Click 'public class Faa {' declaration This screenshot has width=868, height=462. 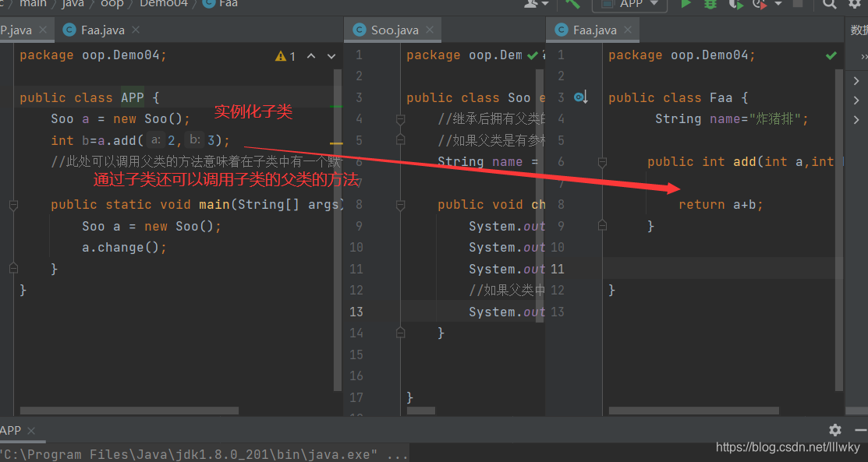[x=678, y=98]
